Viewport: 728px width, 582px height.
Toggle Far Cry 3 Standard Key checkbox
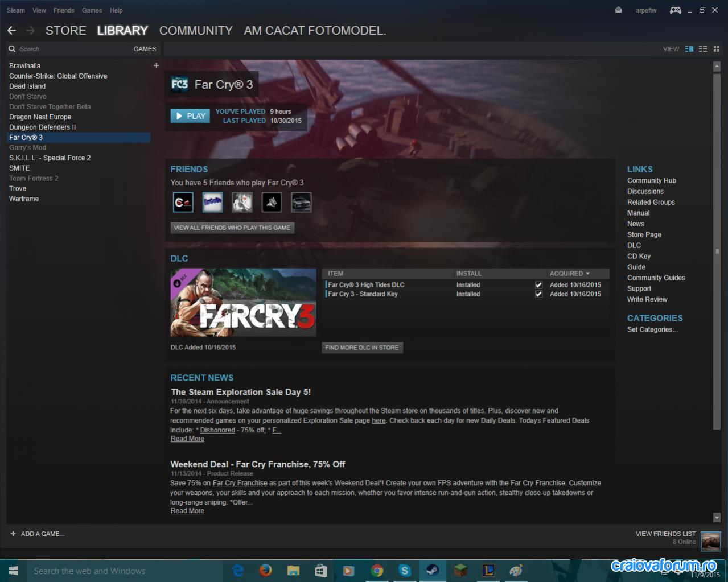pyautogui.click(x=538, y=294)
